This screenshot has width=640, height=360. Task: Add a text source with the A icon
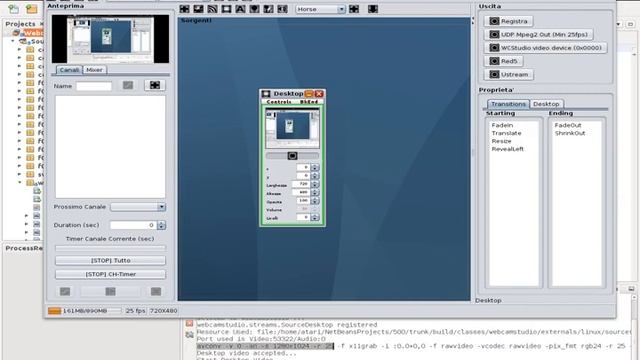tap(240, 9)
